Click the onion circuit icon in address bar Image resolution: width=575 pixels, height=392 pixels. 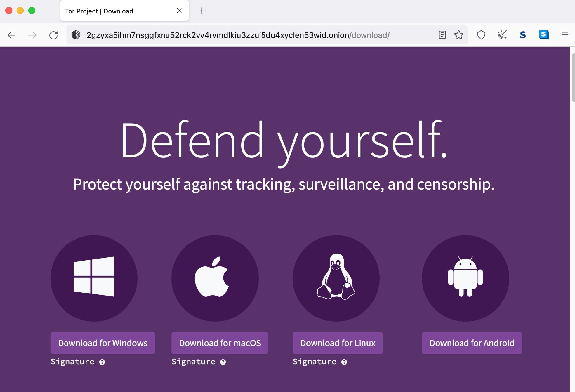click(76, 35)
